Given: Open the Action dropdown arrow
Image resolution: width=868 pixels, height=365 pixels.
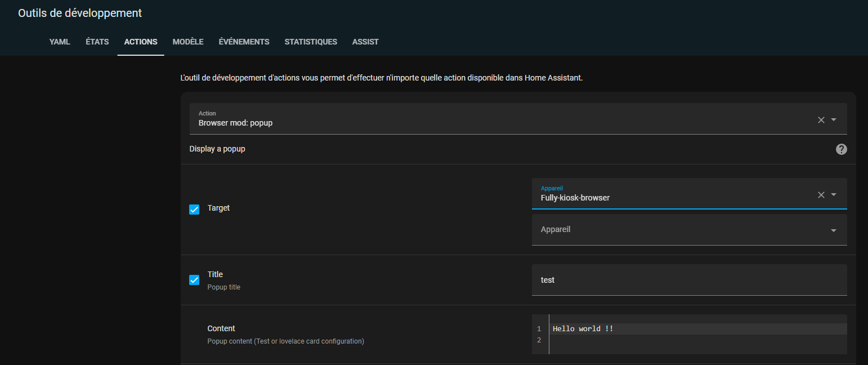Looking at the screenshot, I should pos(834,119).
